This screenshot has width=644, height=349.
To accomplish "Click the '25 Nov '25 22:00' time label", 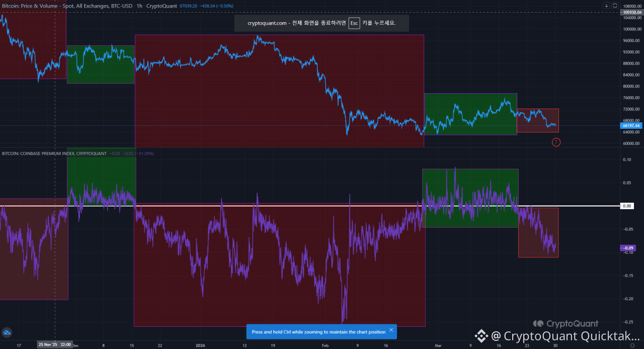I will tap(54, 345).
